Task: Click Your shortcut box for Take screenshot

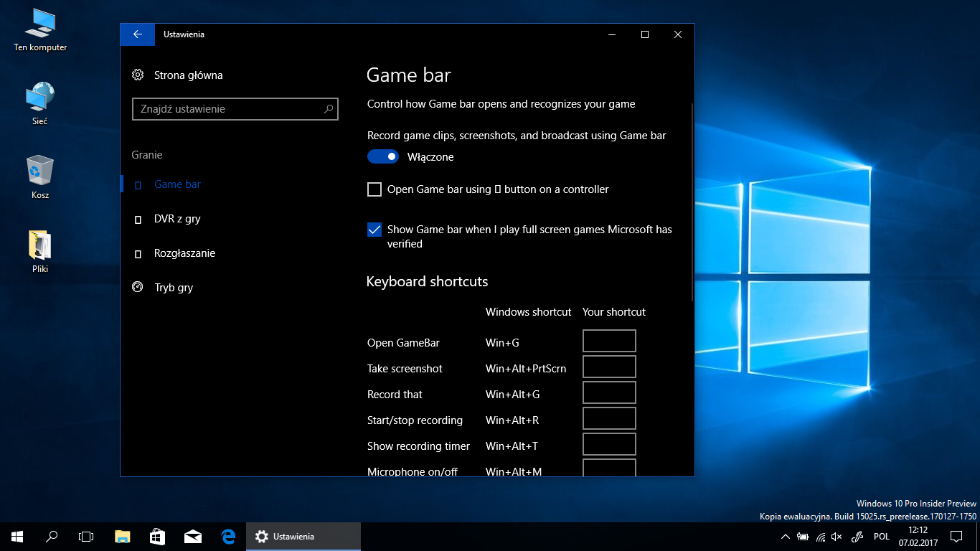Action: (x=609, y=367)
